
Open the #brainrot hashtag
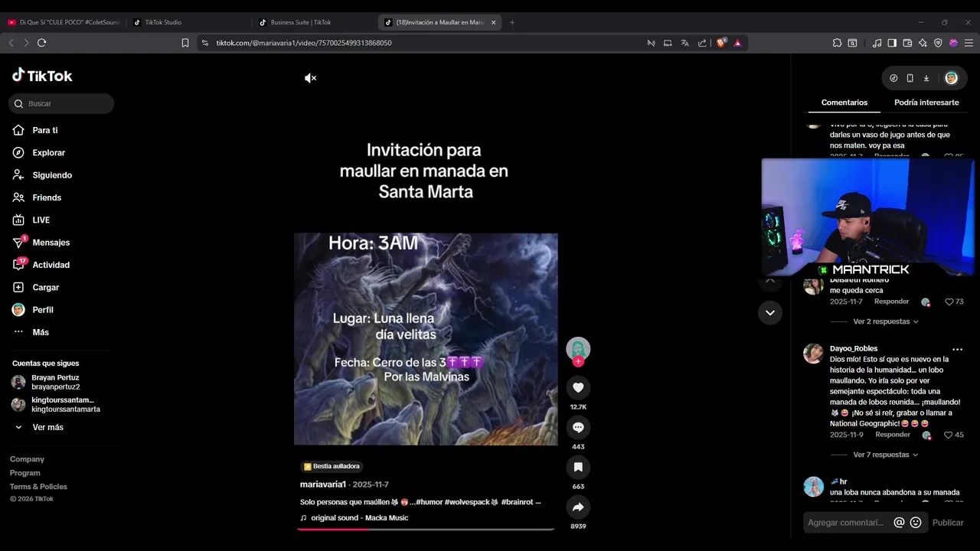click(517, 502)
